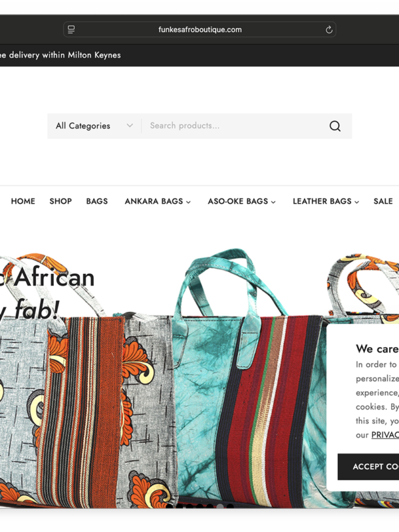This screenshot has height=532, width=399.
Task: Click the free delivery Milton Keynes announcement
Action: click(61, 55)
